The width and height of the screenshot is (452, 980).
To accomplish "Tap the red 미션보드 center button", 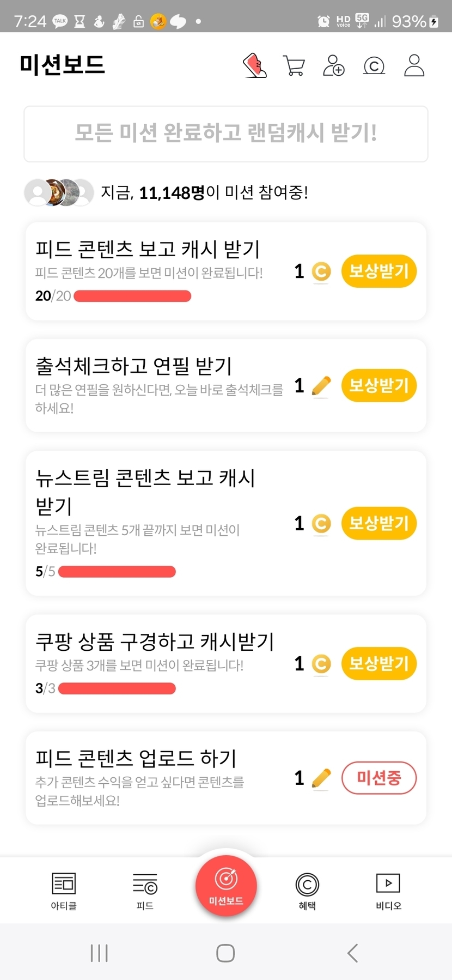I will (x=226, y=886).
